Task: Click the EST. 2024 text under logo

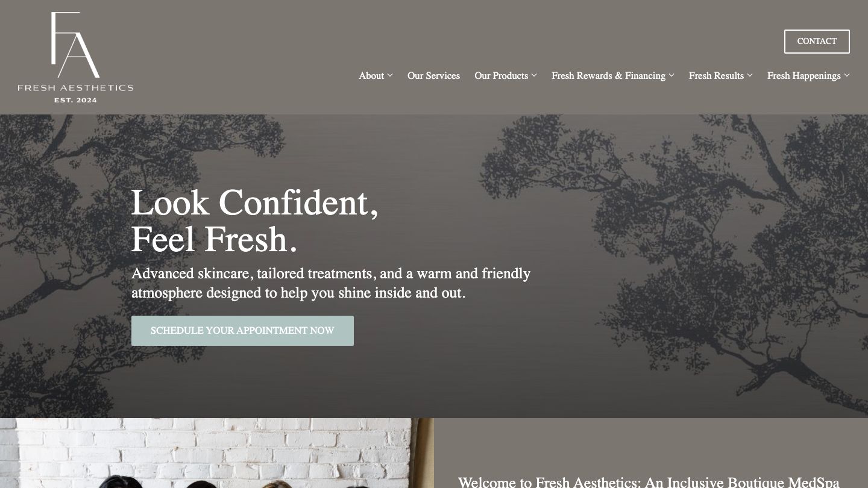Action: (75, 100)
